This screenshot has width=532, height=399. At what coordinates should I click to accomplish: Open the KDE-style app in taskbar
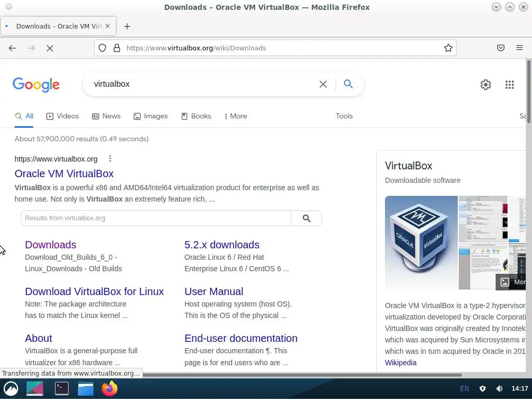(x=35, y=389)
